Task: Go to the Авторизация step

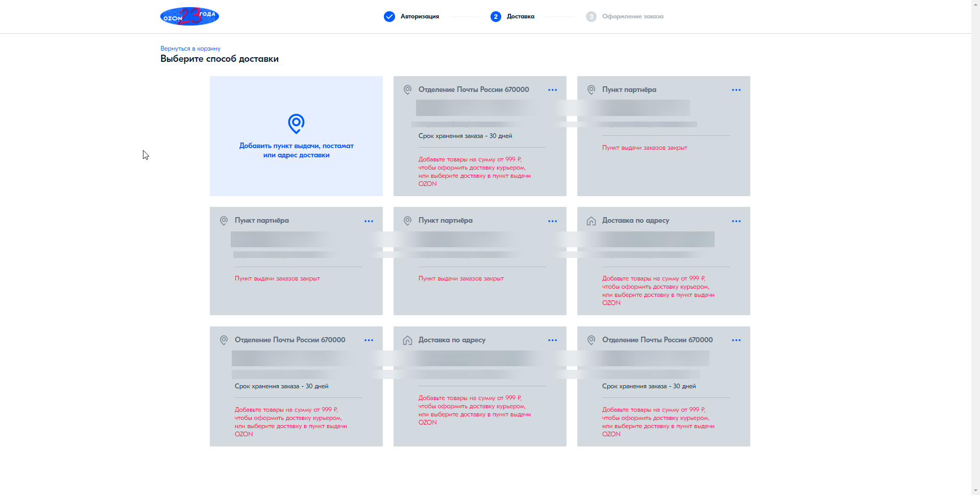Action: pos(420,16)
